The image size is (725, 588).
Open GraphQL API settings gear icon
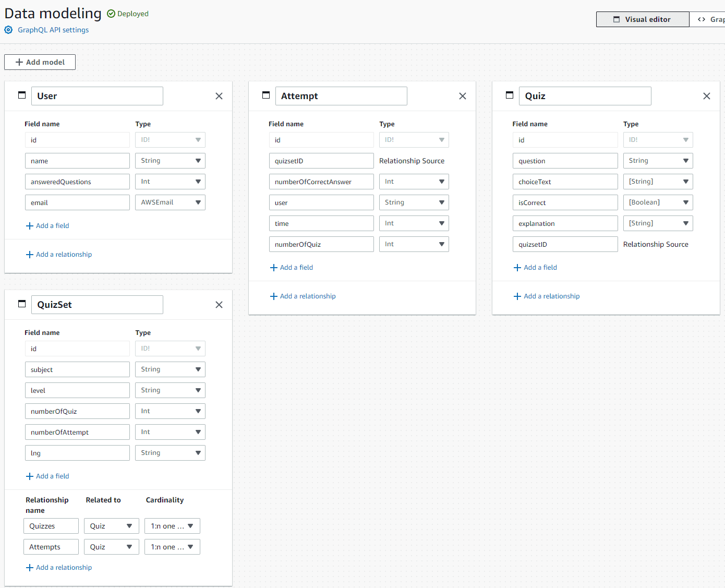(8, 30)
